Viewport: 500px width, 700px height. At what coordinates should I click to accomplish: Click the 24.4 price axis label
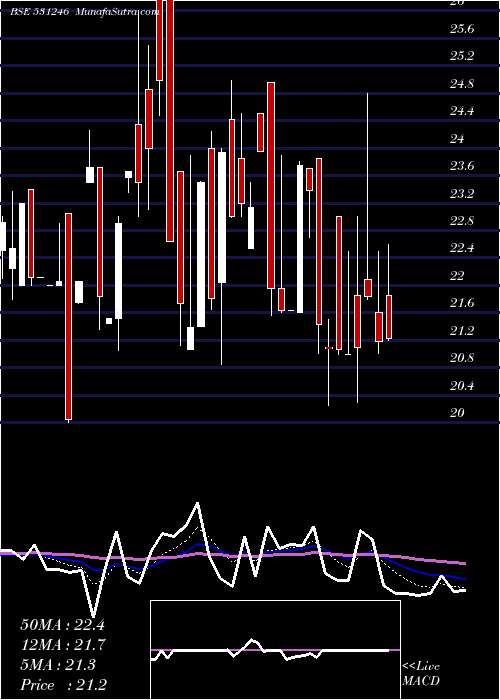tap(462, 111)
